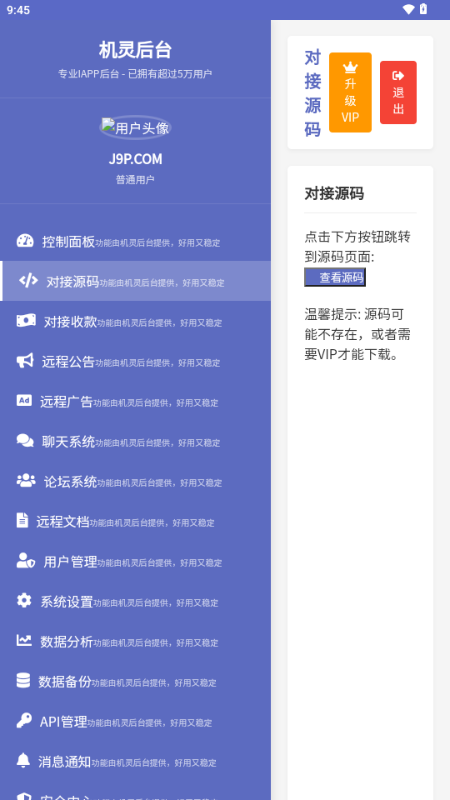The width and height of the screenshot is (450, 800).
Task: Click the J9P.COM username
Action: coord(135,159)
